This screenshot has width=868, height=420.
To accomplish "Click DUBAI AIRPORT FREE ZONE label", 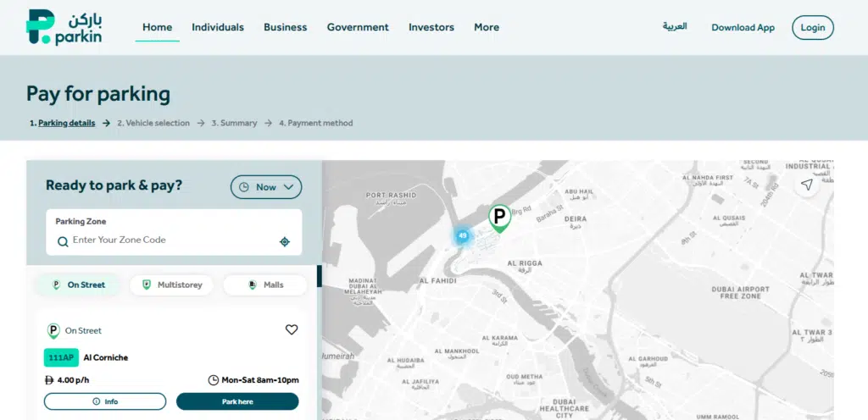I will click(740, 293).
